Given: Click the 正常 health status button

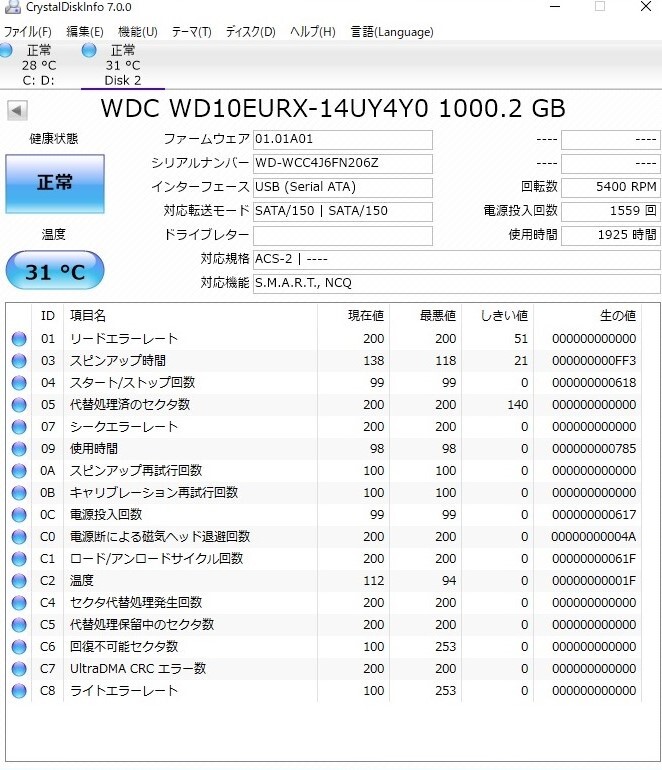Looking at the screenshot, I should coord(55,184).
